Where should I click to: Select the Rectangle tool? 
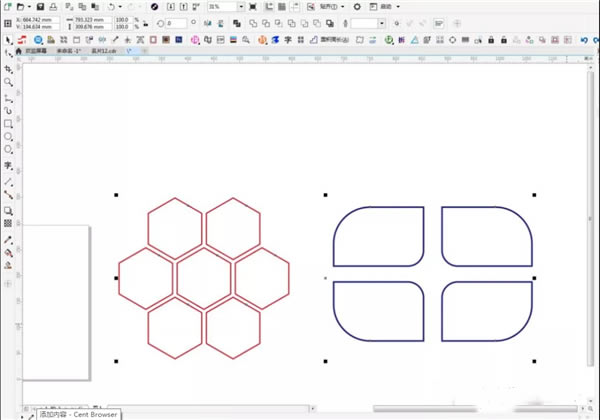pos(8,124)
